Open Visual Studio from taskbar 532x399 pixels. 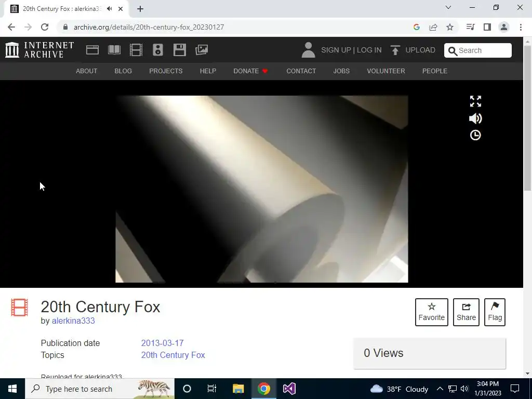289,389
